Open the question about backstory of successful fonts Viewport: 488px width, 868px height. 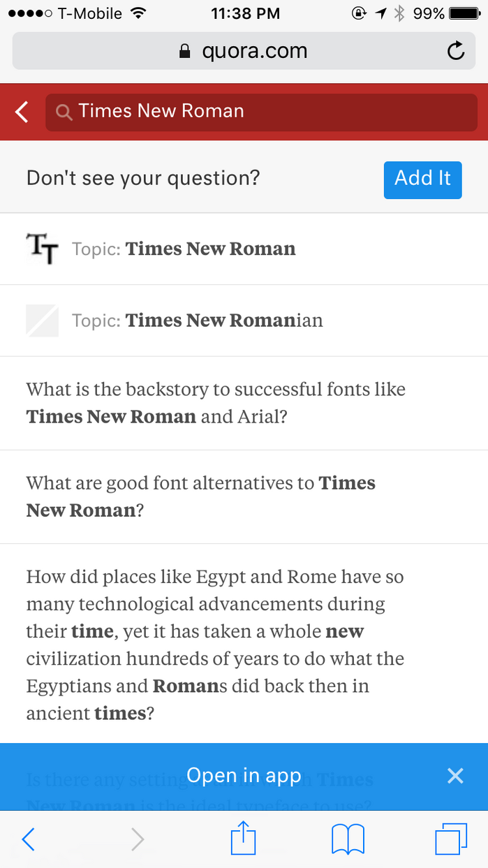(216, 403)
